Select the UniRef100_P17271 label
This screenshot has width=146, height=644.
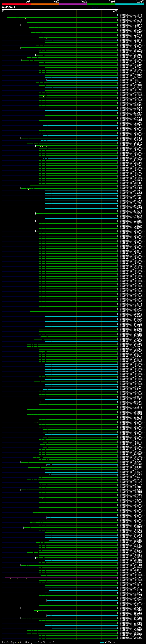[x=131, y=218]
